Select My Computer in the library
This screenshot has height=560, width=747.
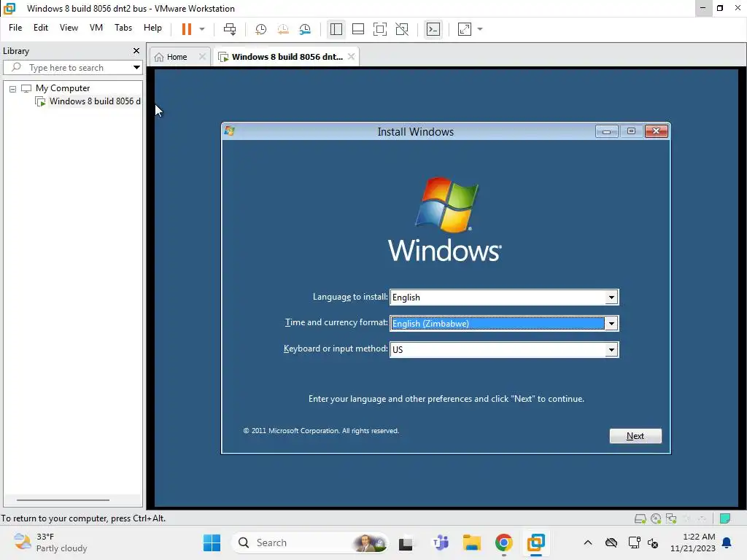(63, 88)
